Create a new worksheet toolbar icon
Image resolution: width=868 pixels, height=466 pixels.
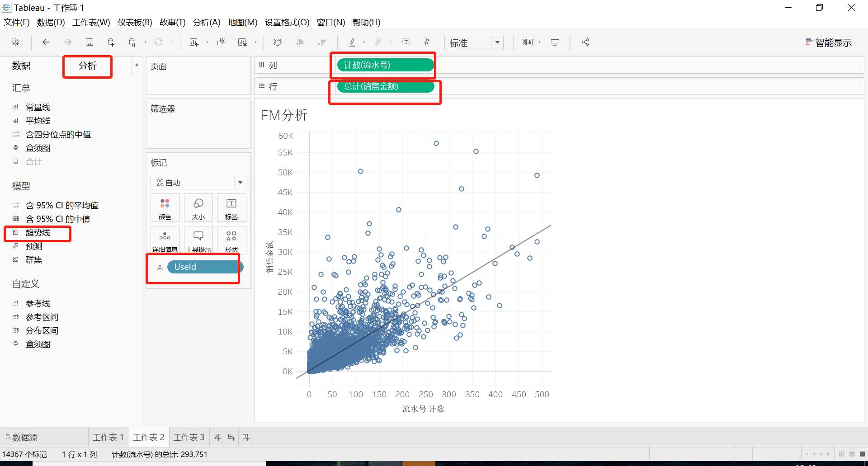194,42
